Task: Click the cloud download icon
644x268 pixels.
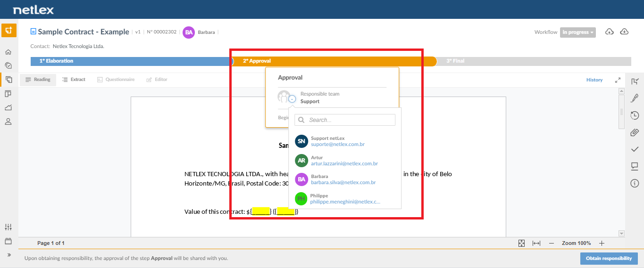Action: point(624,32)
